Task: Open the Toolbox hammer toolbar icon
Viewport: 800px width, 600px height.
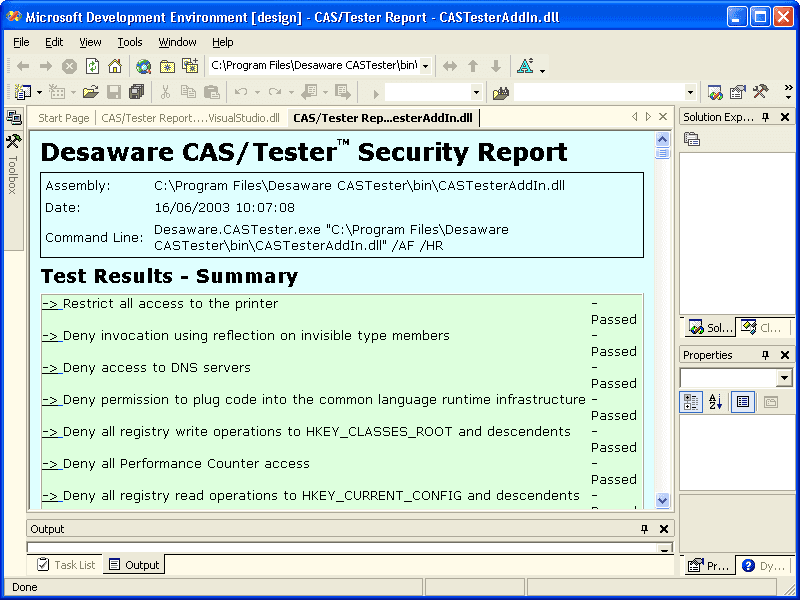Action: [761, 92]
